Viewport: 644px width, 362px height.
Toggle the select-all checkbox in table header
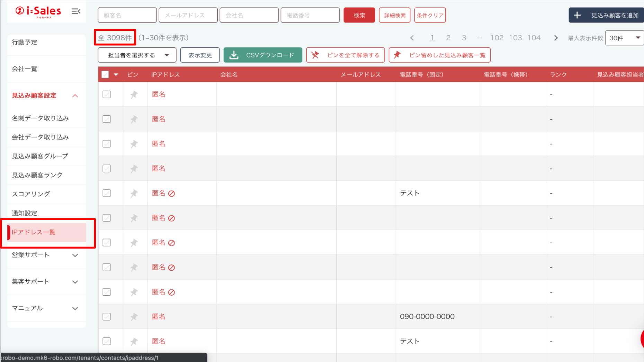point(105,74)
